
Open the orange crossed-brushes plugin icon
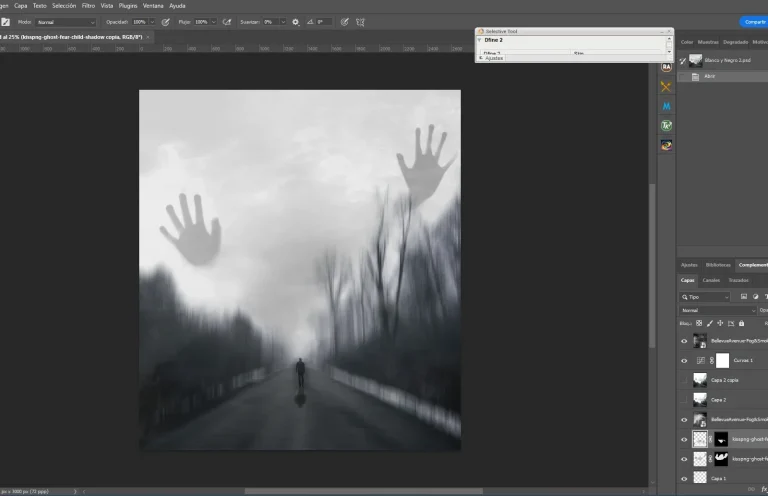coord(666,87)
